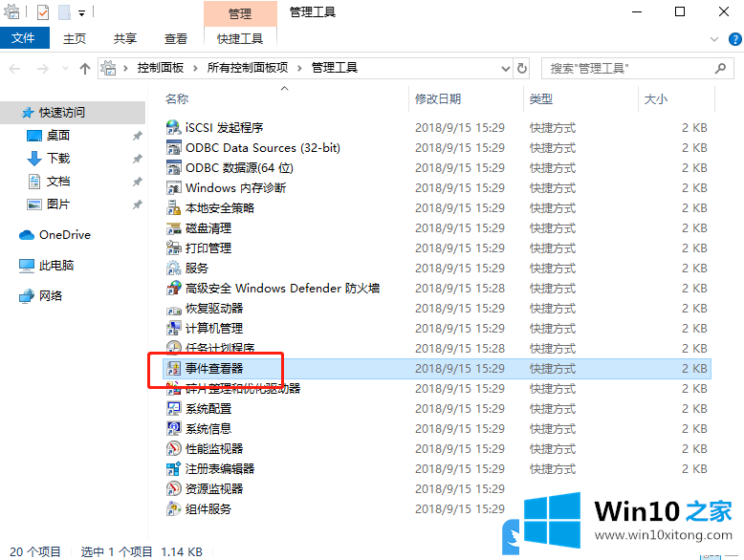This screenshot has width=744, height=560.
Task: Click the 系统配置 icon
Action: [174, 408]
